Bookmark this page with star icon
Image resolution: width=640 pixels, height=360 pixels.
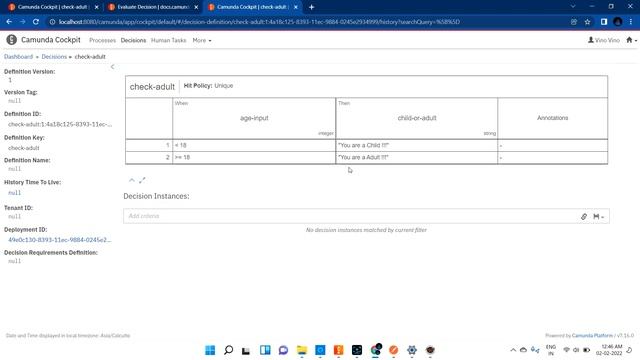click(x=587, y=22)
